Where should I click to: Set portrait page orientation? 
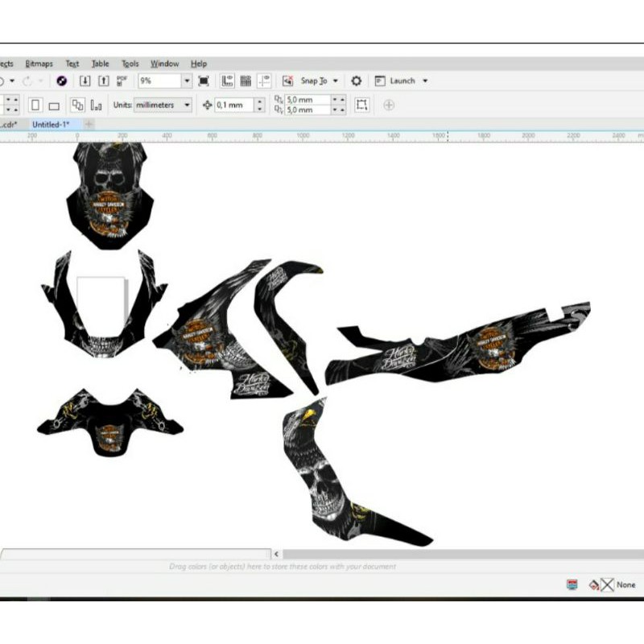click(34, 105)
